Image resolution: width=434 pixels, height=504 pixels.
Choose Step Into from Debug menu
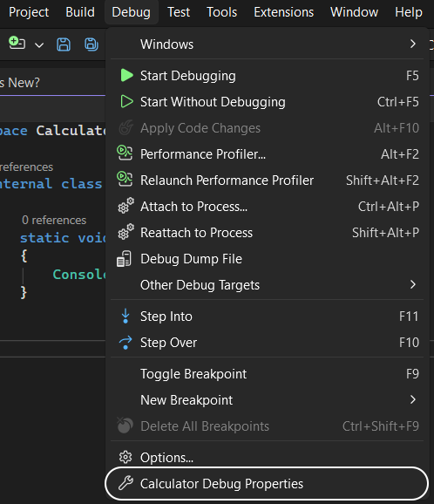[x=267, y=317]
